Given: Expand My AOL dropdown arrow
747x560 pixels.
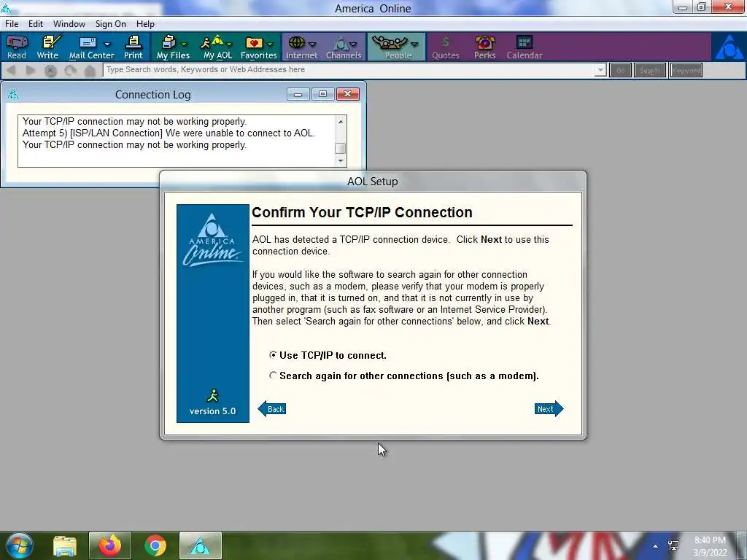Looking at the screenshot, I should pyautogui.click(x=229, y=44).
